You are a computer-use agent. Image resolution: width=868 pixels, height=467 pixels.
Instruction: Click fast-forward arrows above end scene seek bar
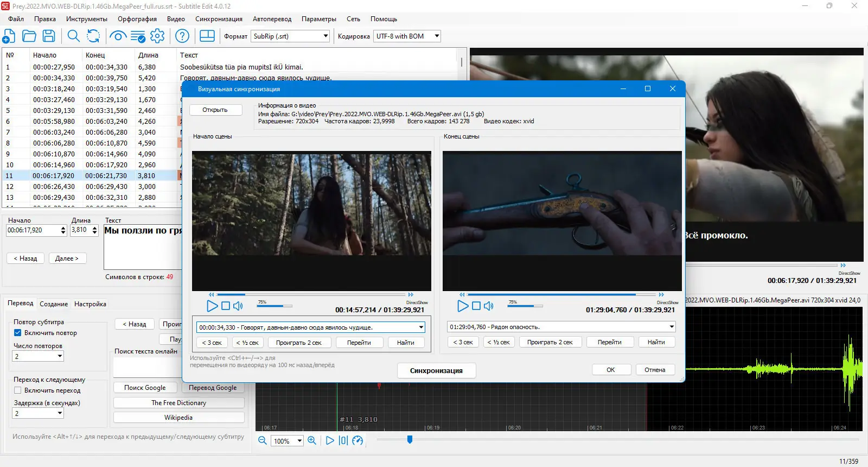click(x=662, y=294)
